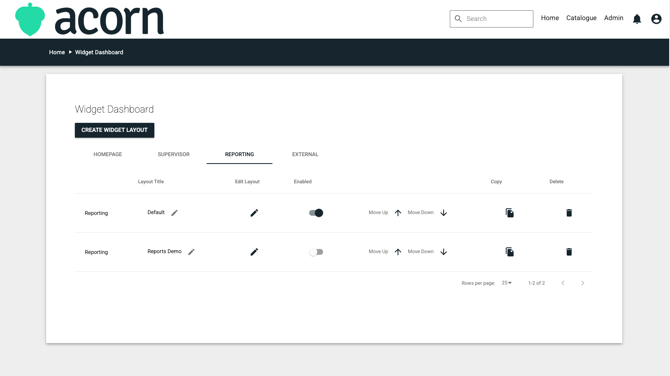Viewport: 670px width, 376px height.
Task: Click Create Widget Layout button
Action: pyautogui.click(x=115, y=130)
